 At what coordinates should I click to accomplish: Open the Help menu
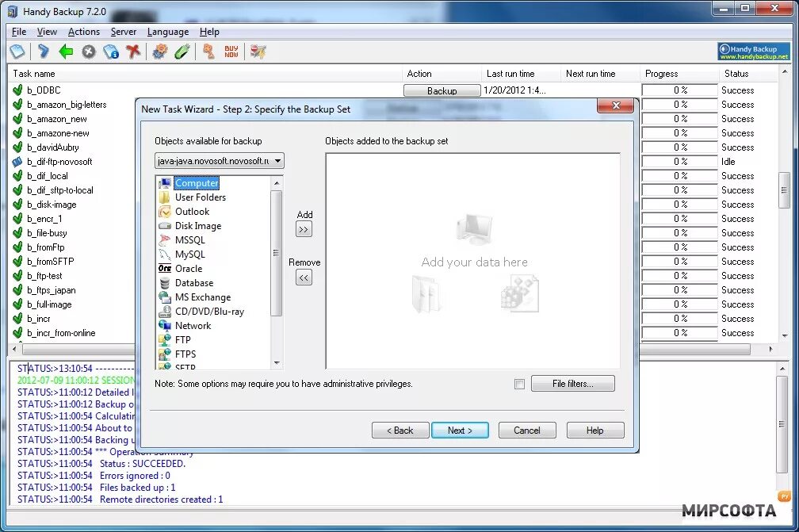(209, 32)
